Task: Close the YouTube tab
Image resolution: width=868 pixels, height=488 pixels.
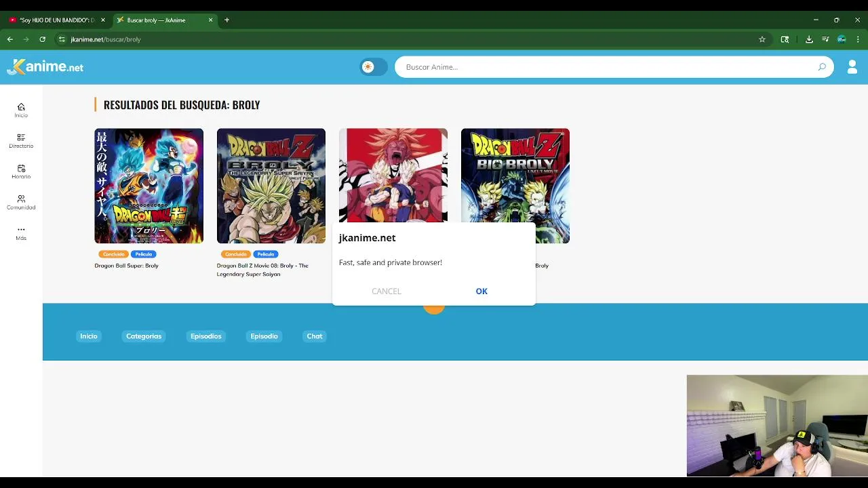Action: [x=103, y=20]
